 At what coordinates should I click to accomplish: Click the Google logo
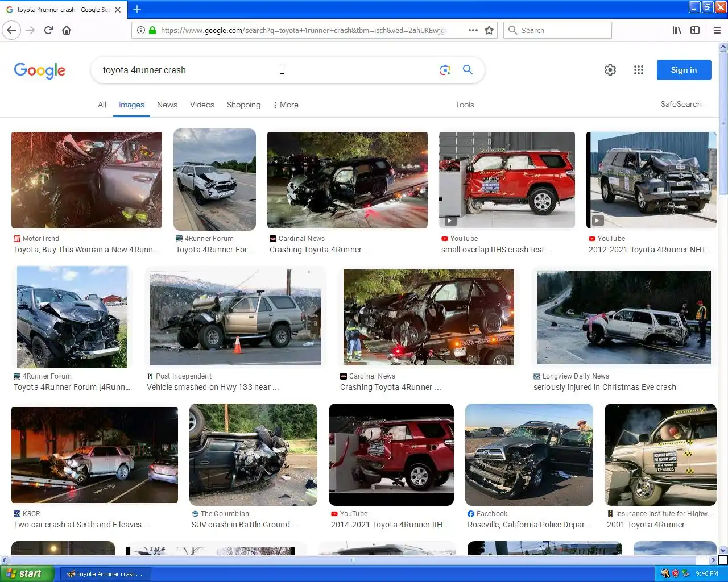(x=40, y=70)
